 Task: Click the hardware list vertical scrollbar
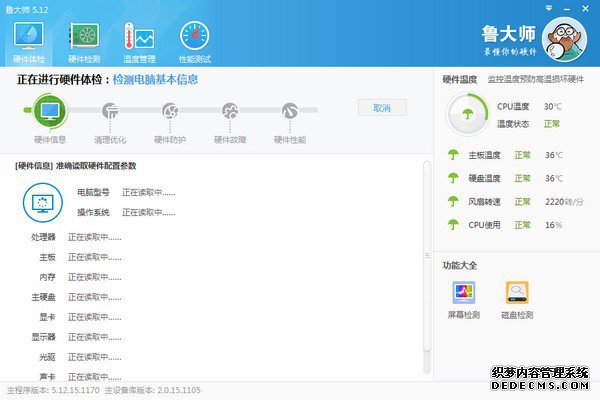click(x=427, y=256)
